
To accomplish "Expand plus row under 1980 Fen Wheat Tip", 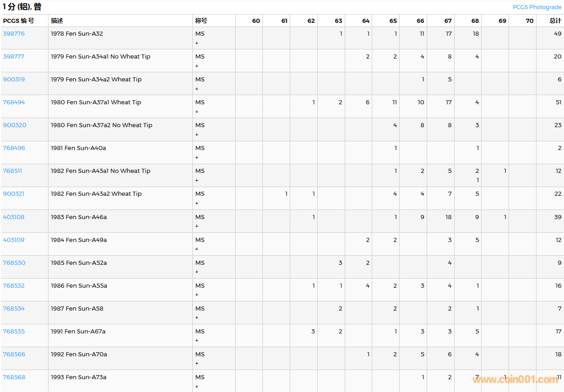I will [x=197, y=112].
